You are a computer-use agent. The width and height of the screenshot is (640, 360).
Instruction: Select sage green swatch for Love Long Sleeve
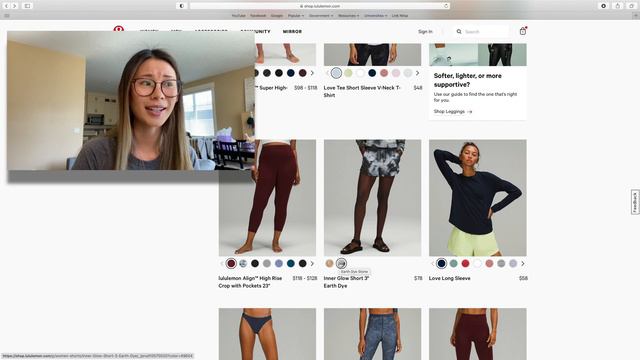point(453,264)
